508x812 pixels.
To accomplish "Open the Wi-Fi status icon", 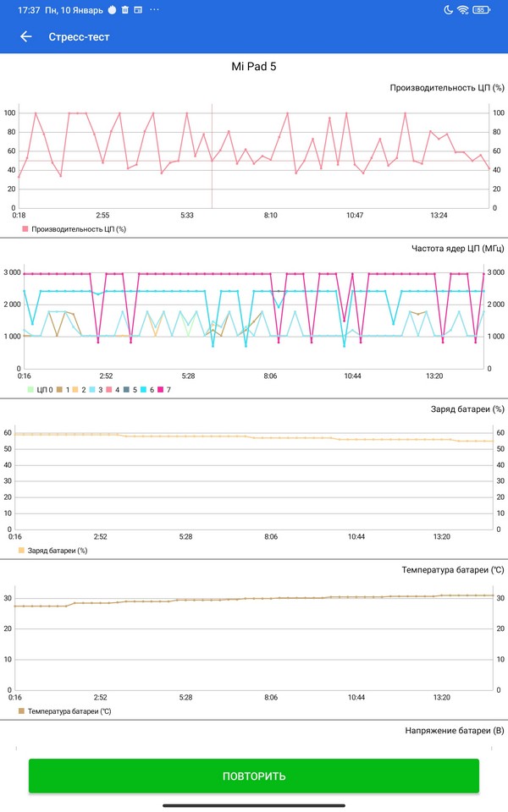I will 463,10.
